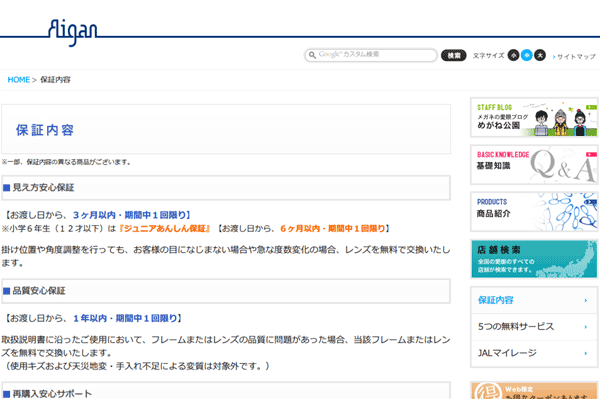
Task: Open the Web限定 coupon banner
Action: point(534,390)
